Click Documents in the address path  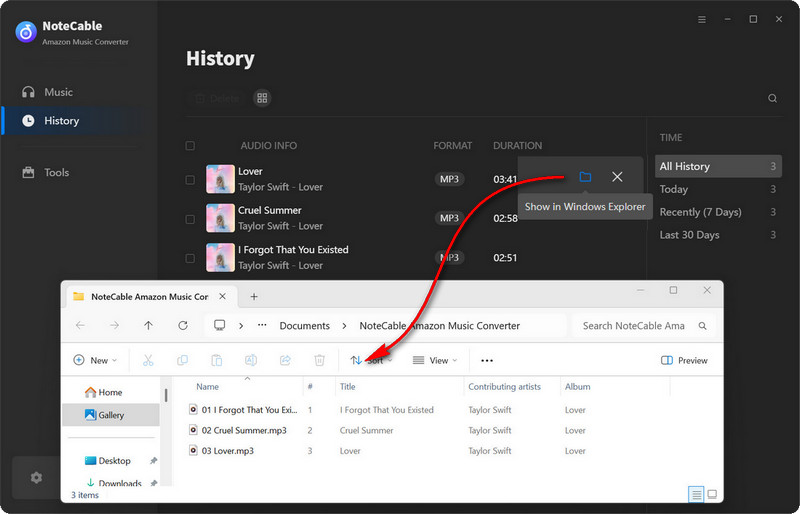305,326
